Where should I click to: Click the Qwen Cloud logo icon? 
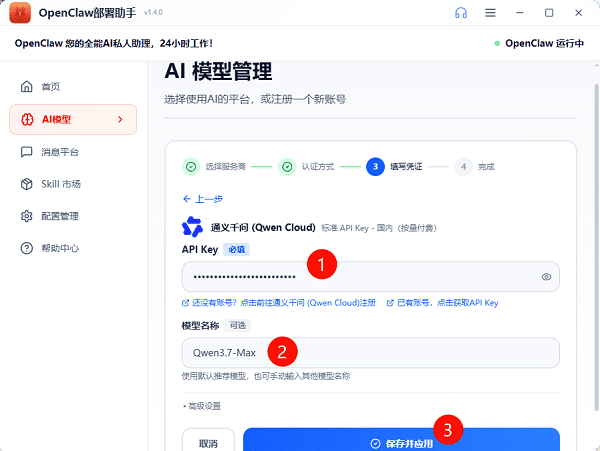(192, 226)
